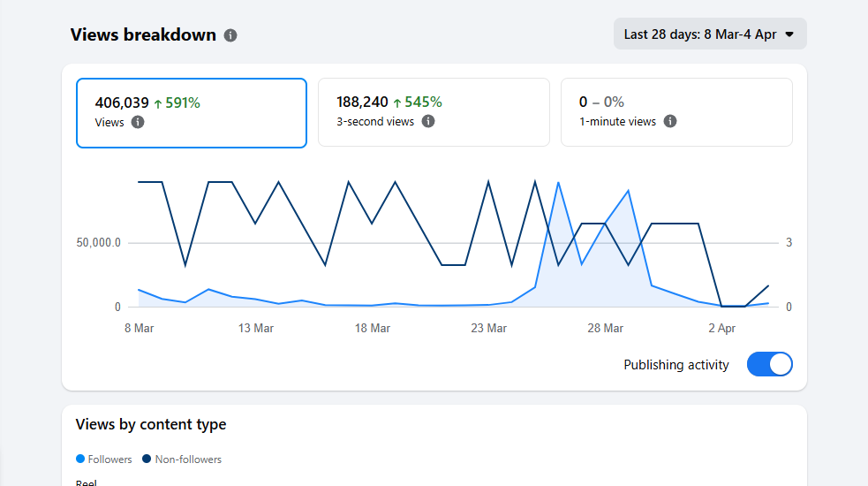The image size is (868, 486).
Task: Open the 3-second views info icon
Action: (428, 121)
